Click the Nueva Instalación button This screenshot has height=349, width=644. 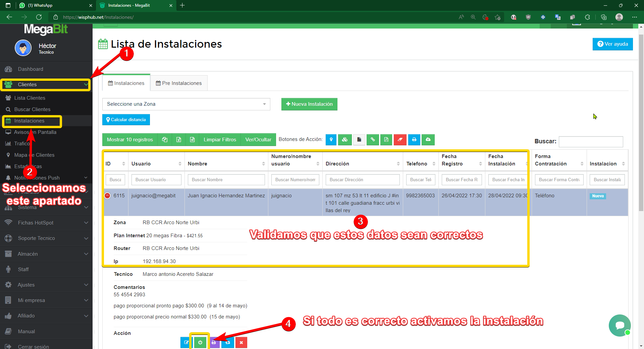pyautogui.click(x=309, y=104)
